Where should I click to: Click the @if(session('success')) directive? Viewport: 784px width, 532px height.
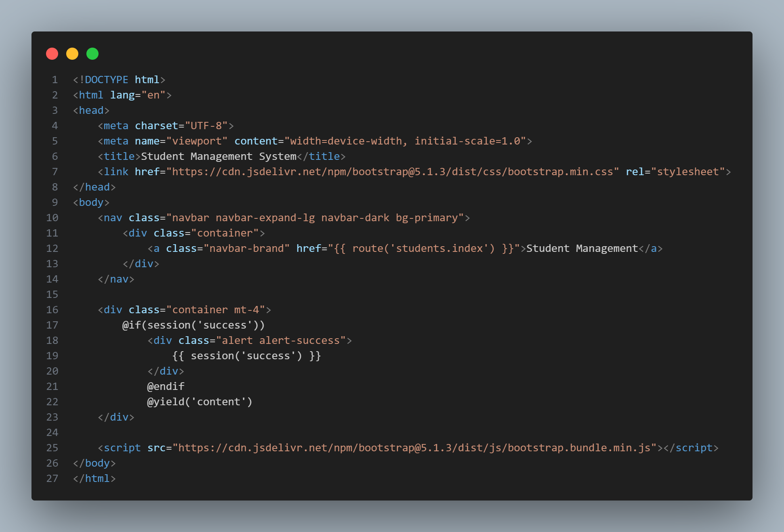click(193, 325)
